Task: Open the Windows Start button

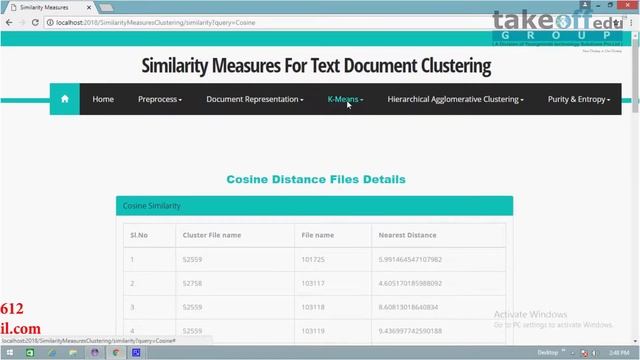Action: 10,353
